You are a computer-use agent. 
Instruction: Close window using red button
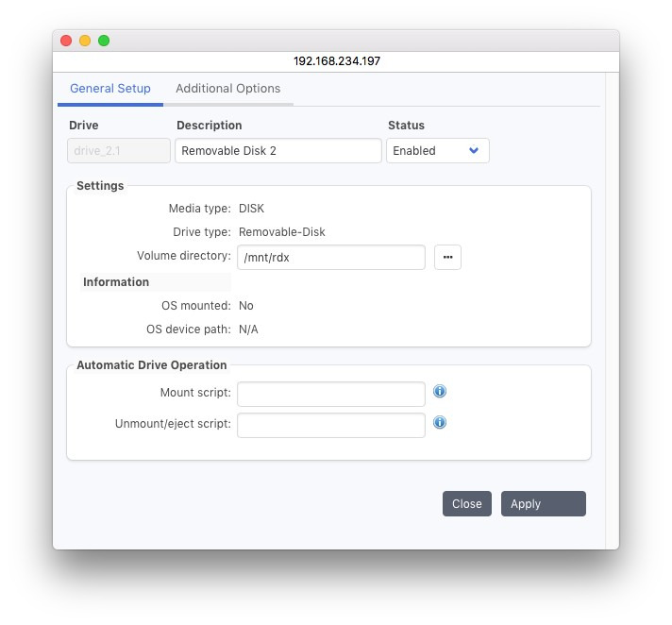(x=66, y=41)
